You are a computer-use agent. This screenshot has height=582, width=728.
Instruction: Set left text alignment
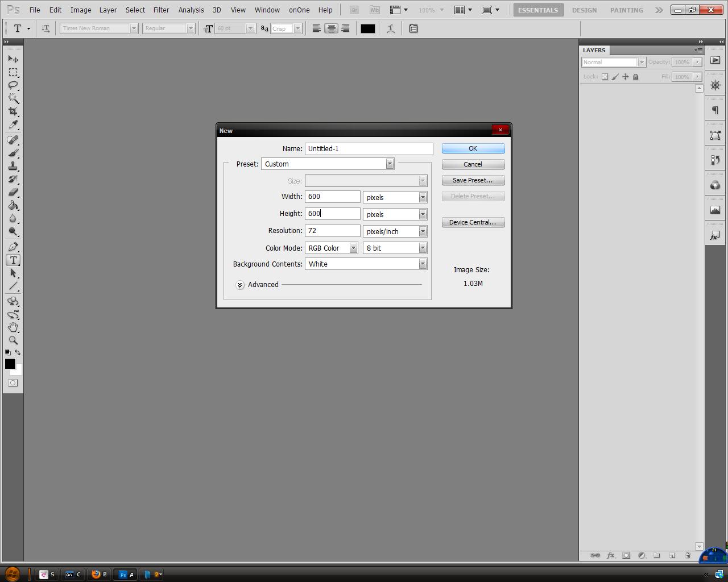pos(317,28)
